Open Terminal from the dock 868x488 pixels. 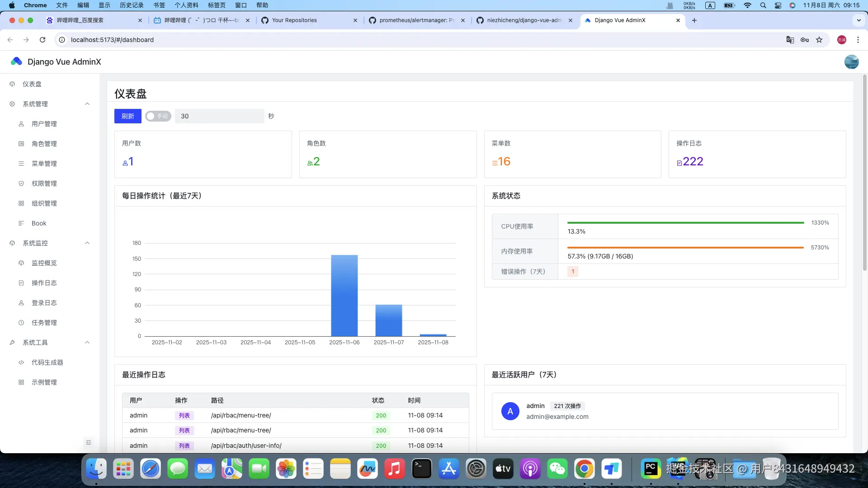[421, 469]
